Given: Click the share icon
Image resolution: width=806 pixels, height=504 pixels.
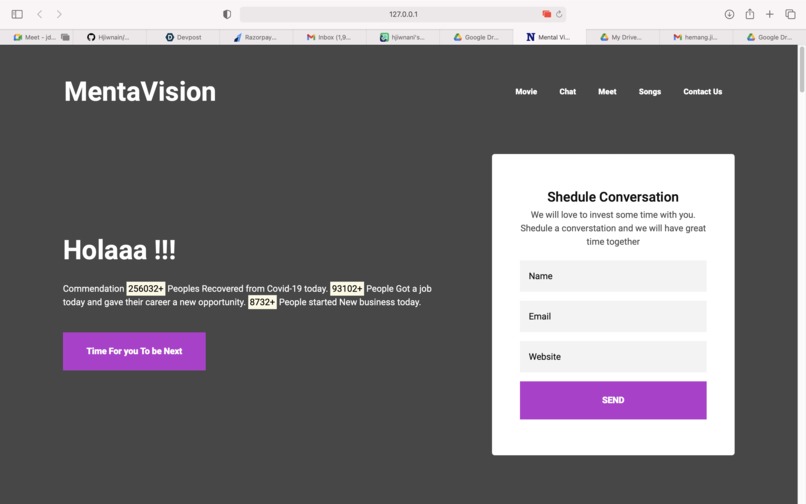Looking at the screenshot, I should tap(750, 14).
